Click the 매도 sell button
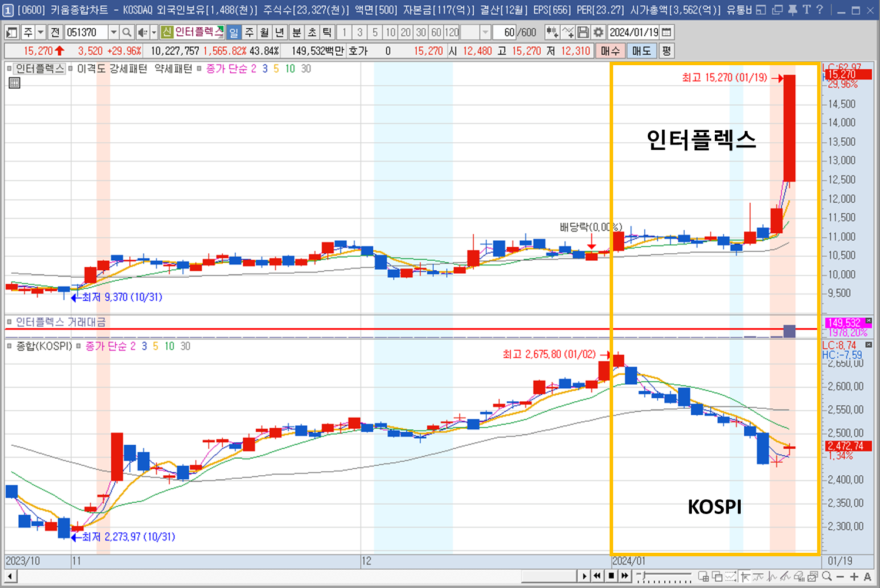Screen dimensions: 880x588 tap(641, 51)
